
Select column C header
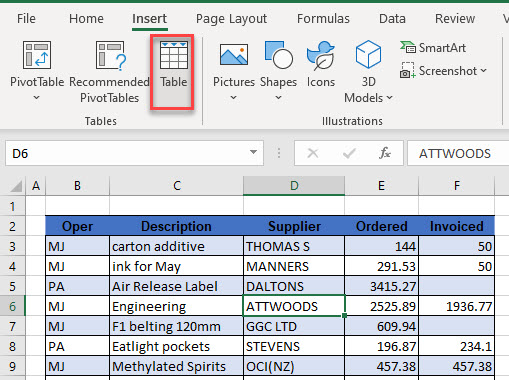177,186
